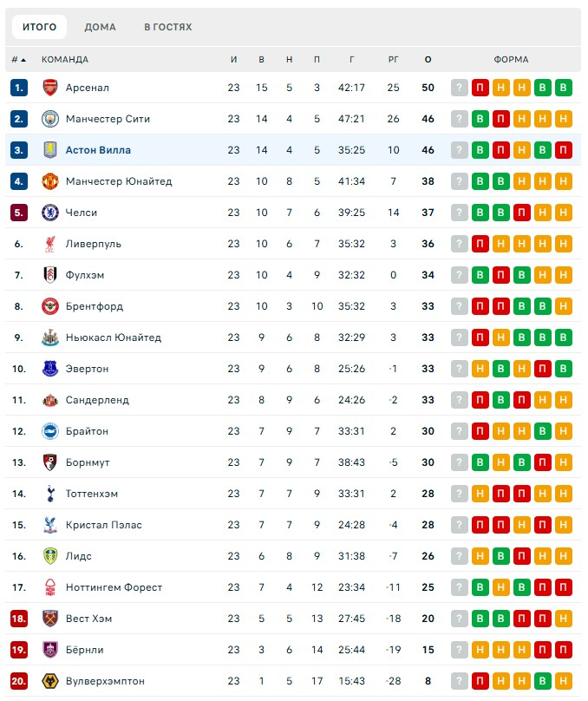Click the Liverpool club crest icon
The width and height of the screenshot is (588, 701).
click(49, 244)
